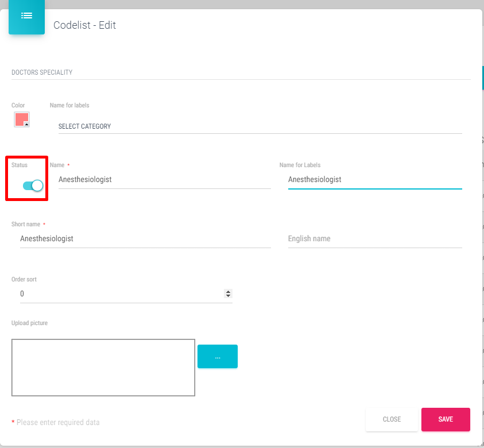484x448 pixels.
Task: Click the empty Upload picture preview box
Action: tap(103, 368)
